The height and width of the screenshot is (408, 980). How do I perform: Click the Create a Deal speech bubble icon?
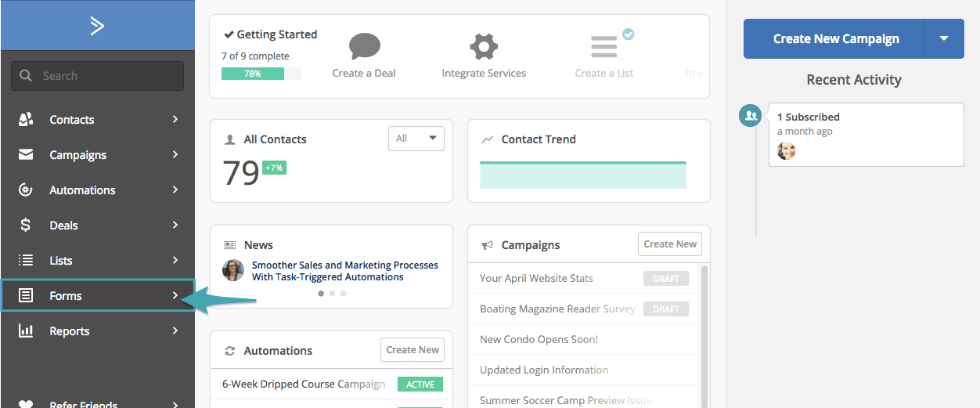364,47
